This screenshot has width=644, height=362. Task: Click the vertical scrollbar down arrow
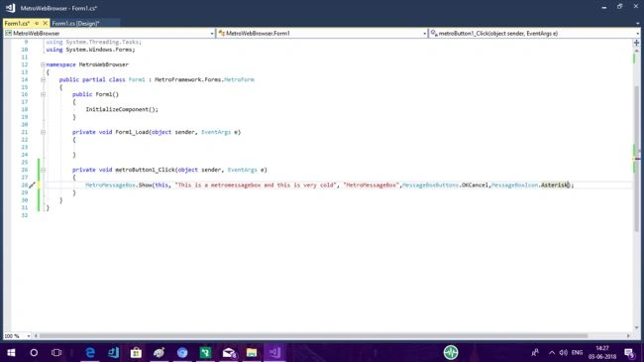636,328
